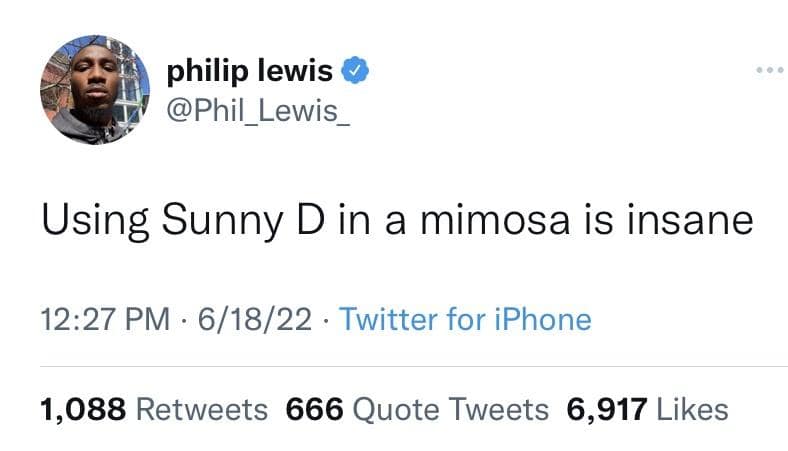This screenshot has height=451, width=788.
Task: Open the Quote Tweets list
Action: click(417, 409)
